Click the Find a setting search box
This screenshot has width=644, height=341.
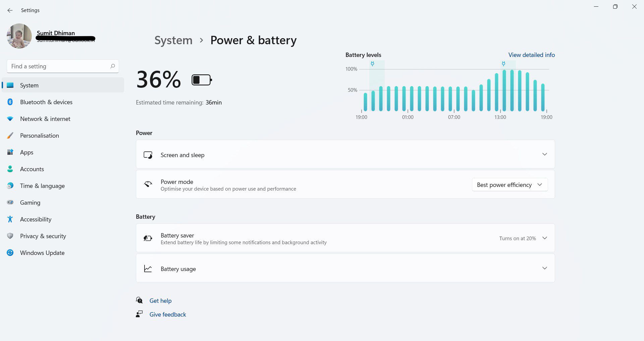(x=59, y=66)
